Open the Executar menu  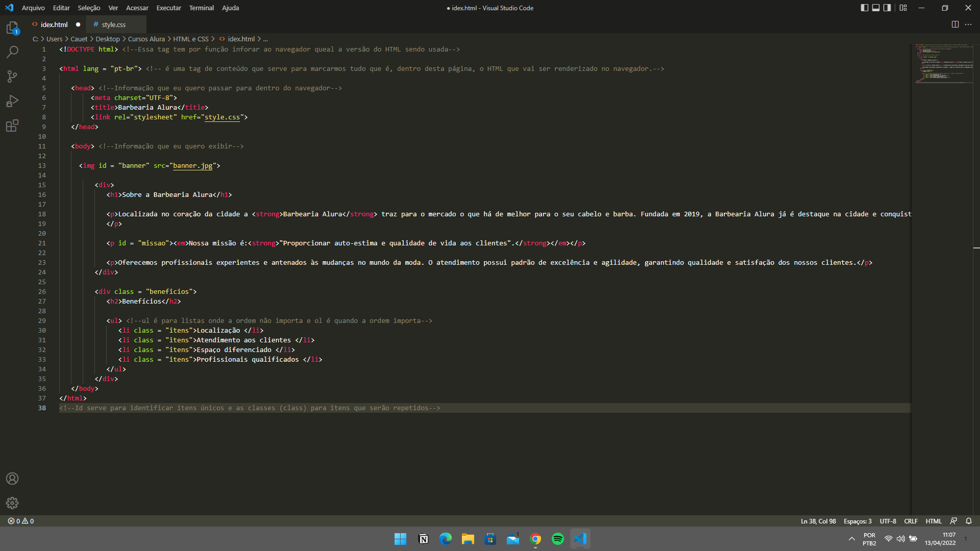tap(169, 8)
